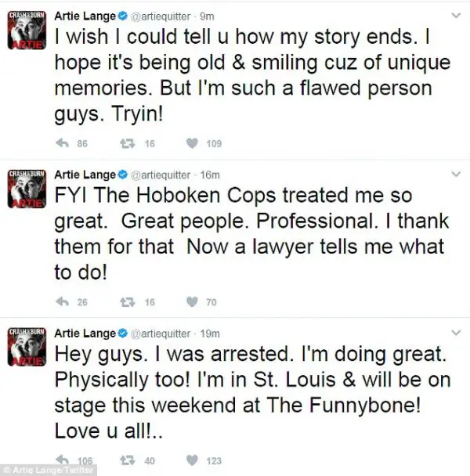Open the 9m tweet's options chevron
The image size is (470, 476).
coord(456,15)
